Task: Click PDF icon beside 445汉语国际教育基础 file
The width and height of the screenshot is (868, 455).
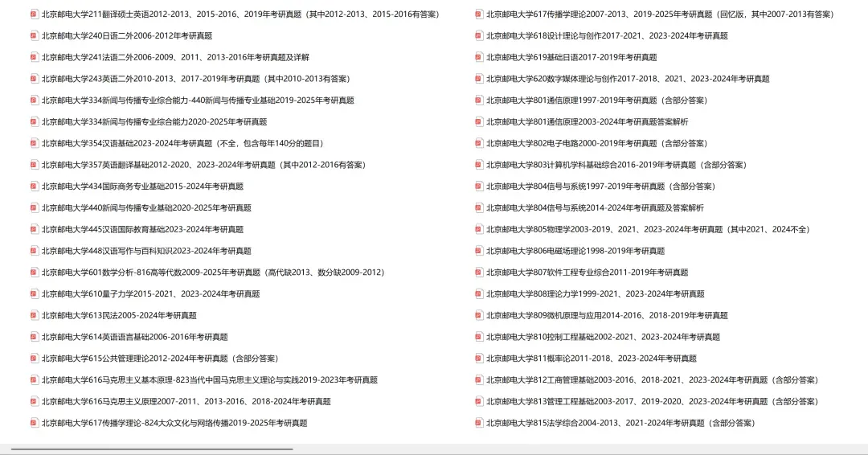Action: [35, 230]
